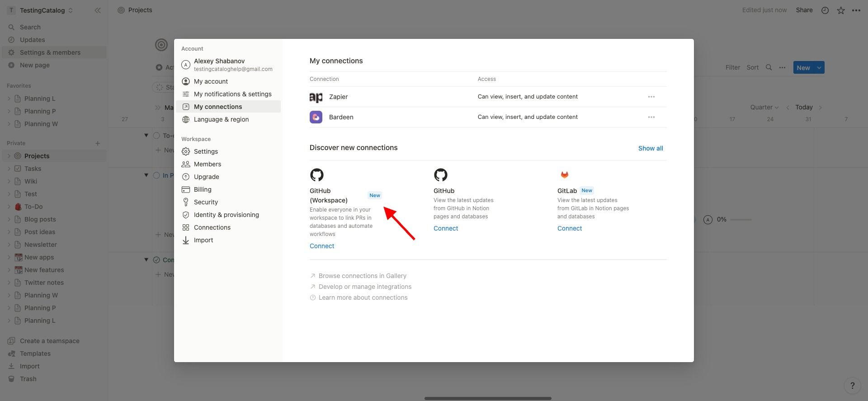
Task: Open page options three-dot menu top right
Action: pos(856,10)
